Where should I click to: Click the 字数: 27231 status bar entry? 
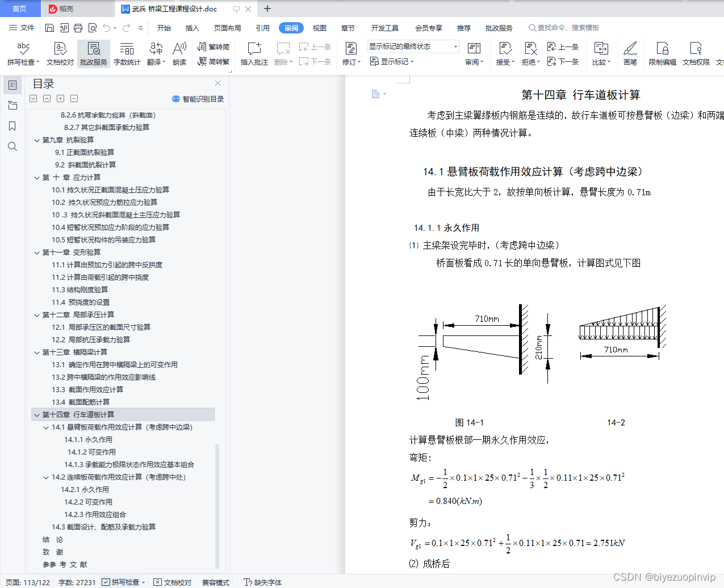pyautogui.click(x=77, y=582)
